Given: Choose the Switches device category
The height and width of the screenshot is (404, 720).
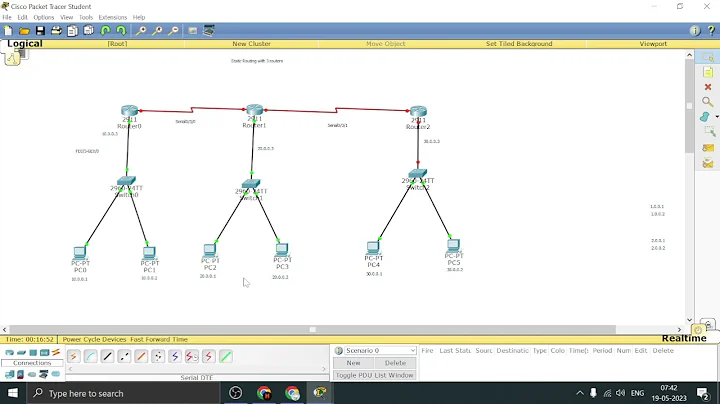Looking at the screenshot, I should (x=21, y=353).
